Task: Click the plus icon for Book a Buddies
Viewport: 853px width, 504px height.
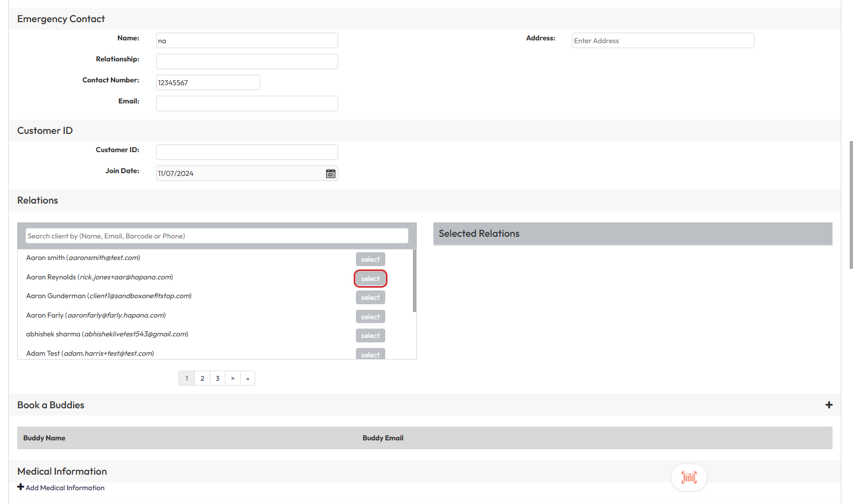Action: pyautogui.click(x=829, y=405)
